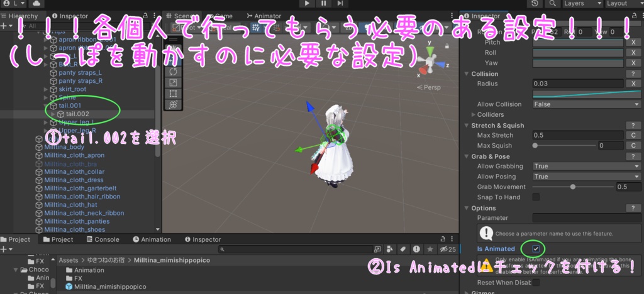Screen dimensions: 644x294
Task: Expand the skirt_root object arrow
Action: point(46,89)
